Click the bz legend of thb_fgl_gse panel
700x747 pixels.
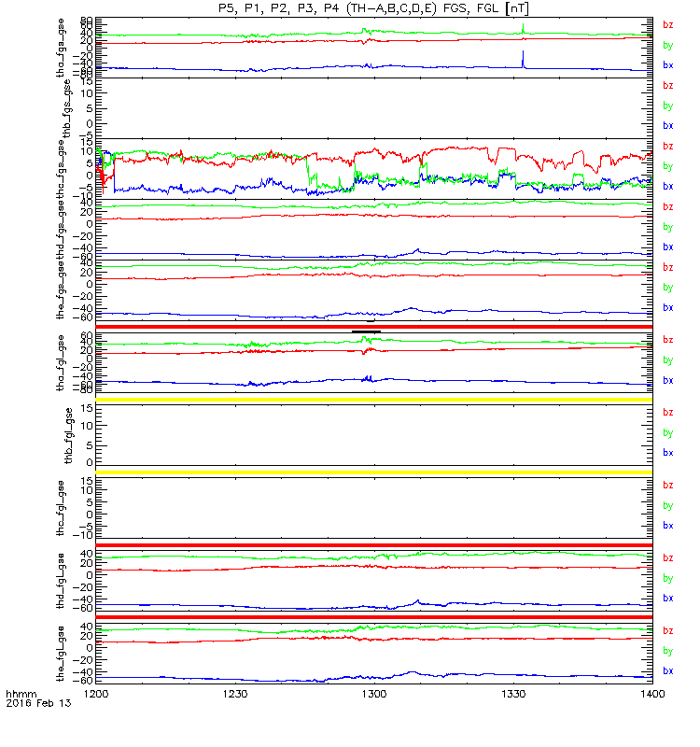coord(668,413)
